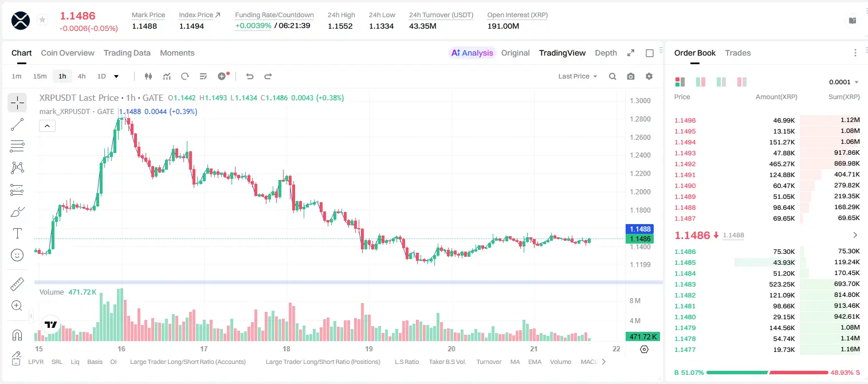Expand the 0.0001 price precision dropdown
This screenshot has width=868, height=384.
843,82
